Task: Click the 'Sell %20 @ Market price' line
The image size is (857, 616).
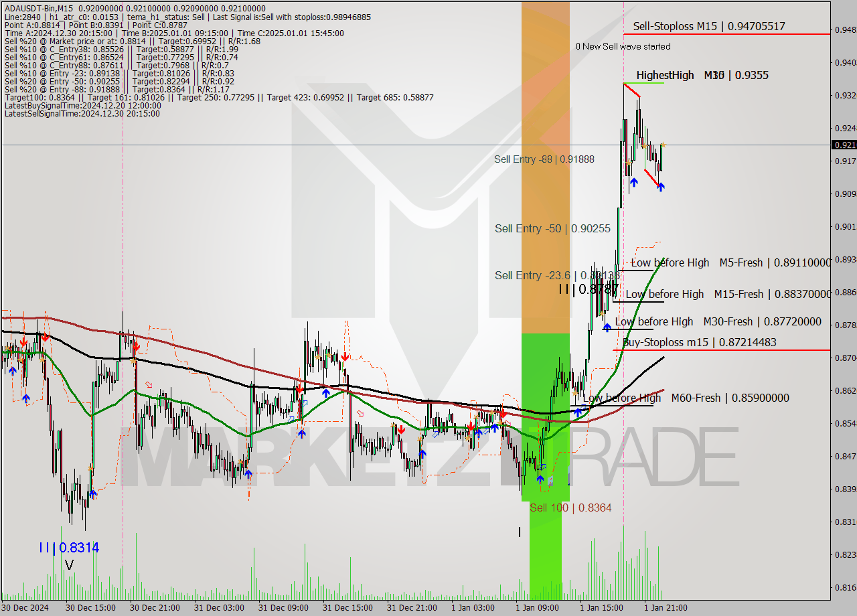Action: 132,42
